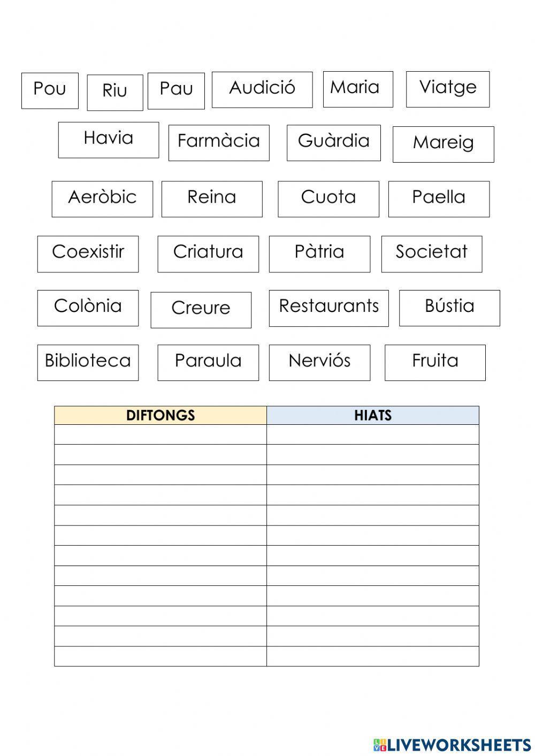The height and width of the screenshot is (756, 535).
Task: Click first empty row under HIATS
Action: click(372, 434)
